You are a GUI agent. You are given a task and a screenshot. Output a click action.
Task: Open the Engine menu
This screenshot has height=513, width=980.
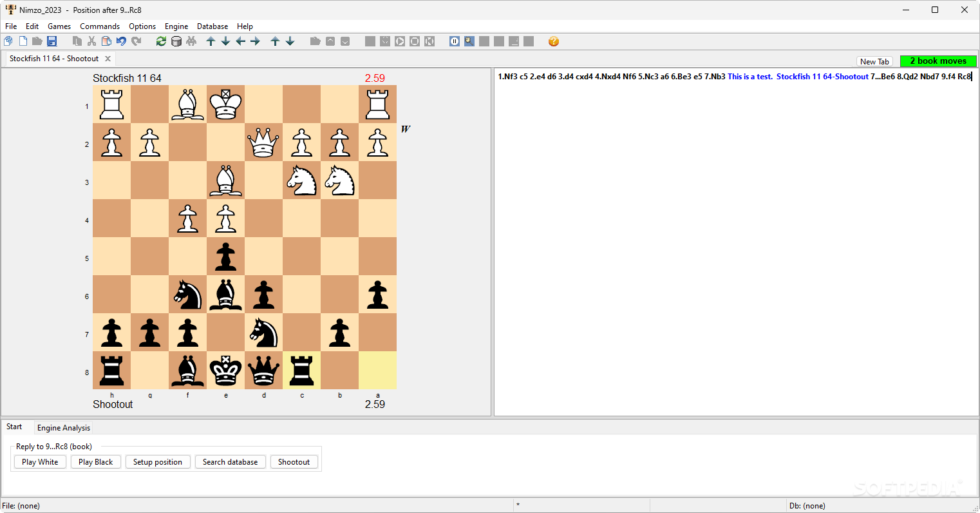pos(176,26)
